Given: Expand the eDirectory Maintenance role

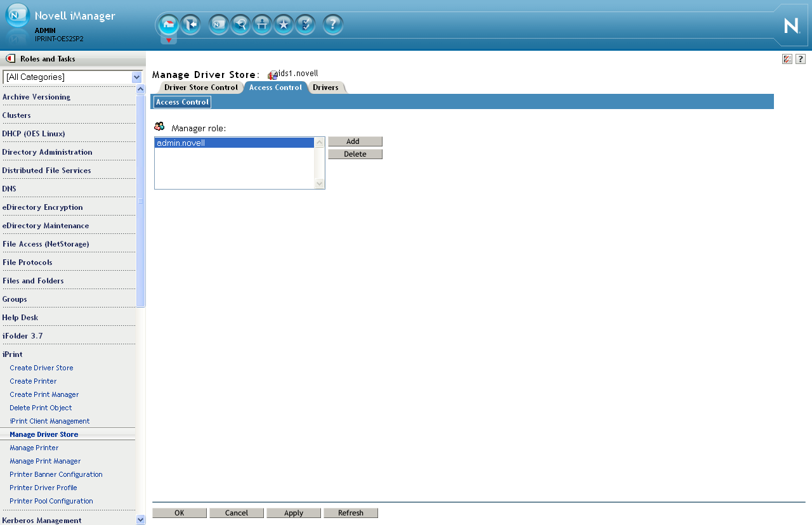Looking at the screenshot, I should coord(46,226).
